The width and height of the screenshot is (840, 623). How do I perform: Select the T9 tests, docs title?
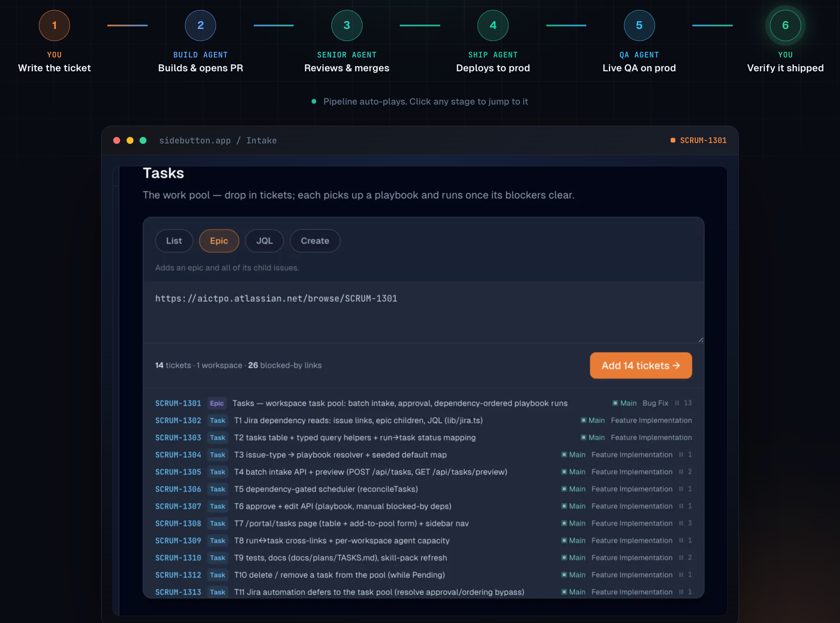pos(340,558)
